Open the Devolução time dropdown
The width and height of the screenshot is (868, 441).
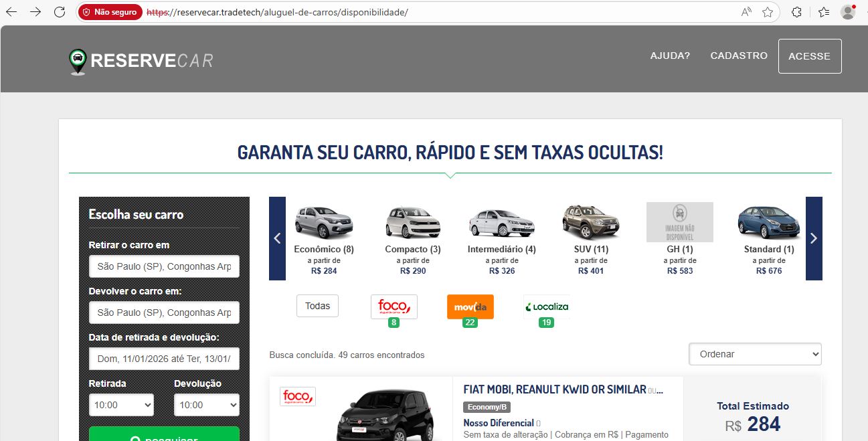click(x=206, y=405)
